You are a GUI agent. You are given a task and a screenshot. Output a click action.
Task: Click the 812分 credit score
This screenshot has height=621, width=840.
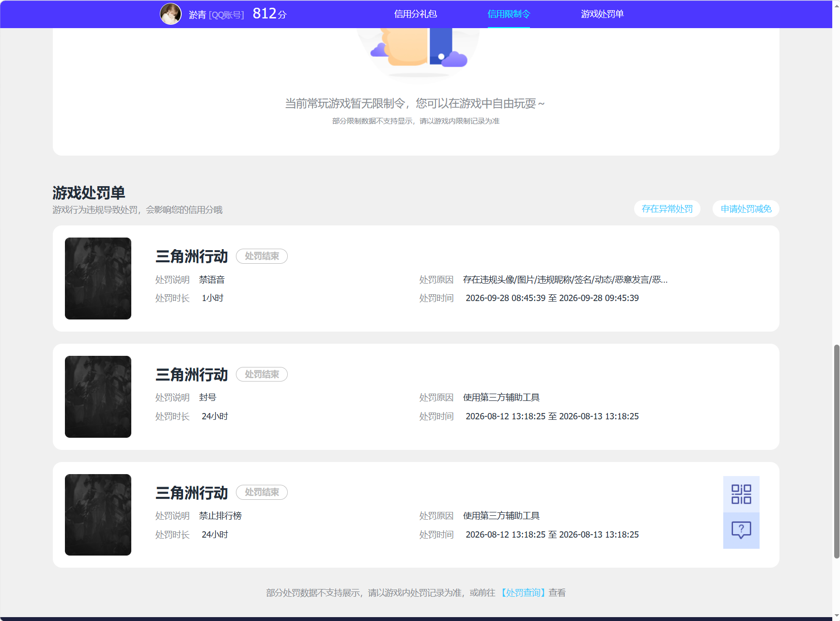coord(269,14)
